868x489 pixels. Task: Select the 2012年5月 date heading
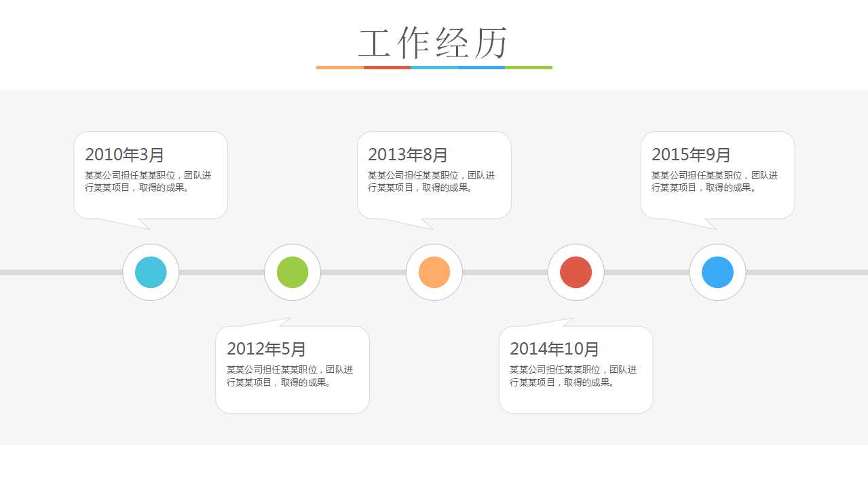tap(267, 349)
